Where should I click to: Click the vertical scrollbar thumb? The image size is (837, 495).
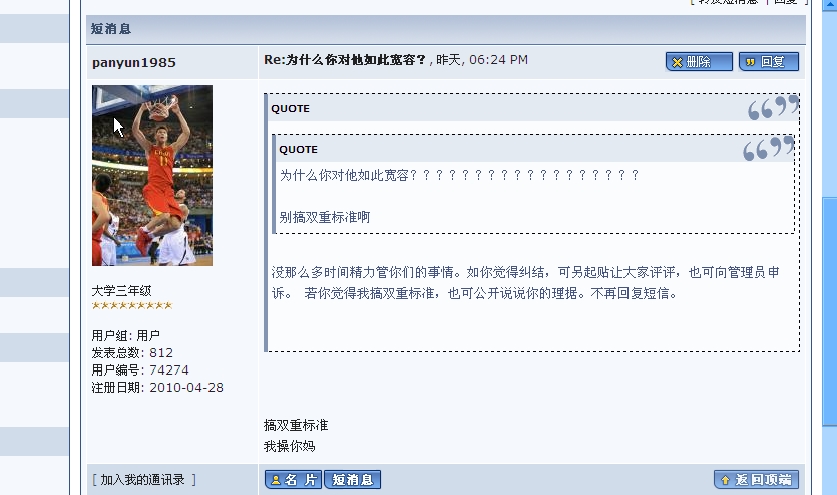(x=830, y=311)
